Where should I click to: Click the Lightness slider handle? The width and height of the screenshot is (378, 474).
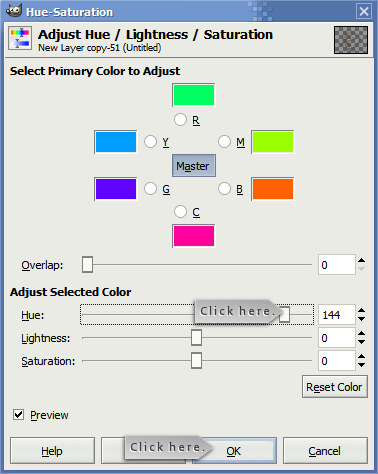pos(196,338)
